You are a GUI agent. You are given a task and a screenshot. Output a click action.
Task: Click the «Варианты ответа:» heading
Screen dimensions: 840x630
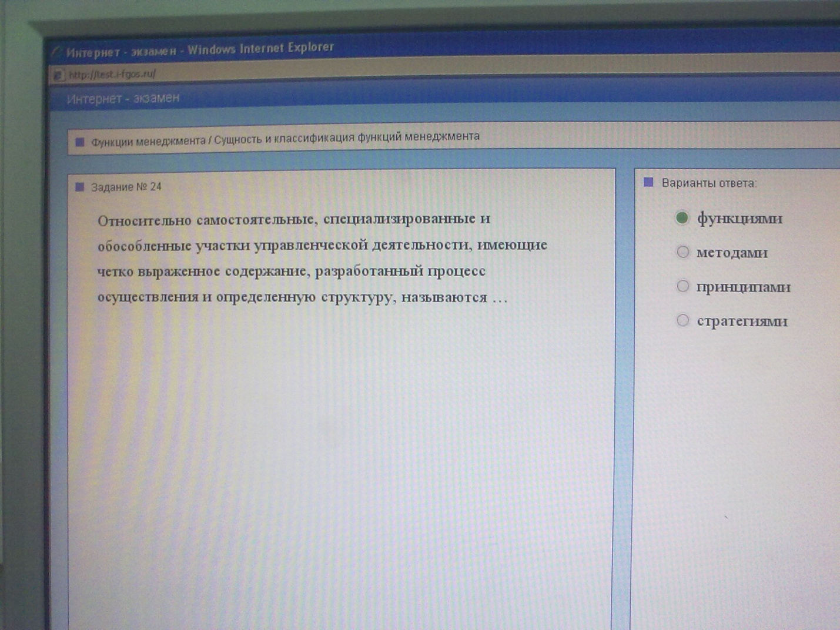(x=709, y=183)
